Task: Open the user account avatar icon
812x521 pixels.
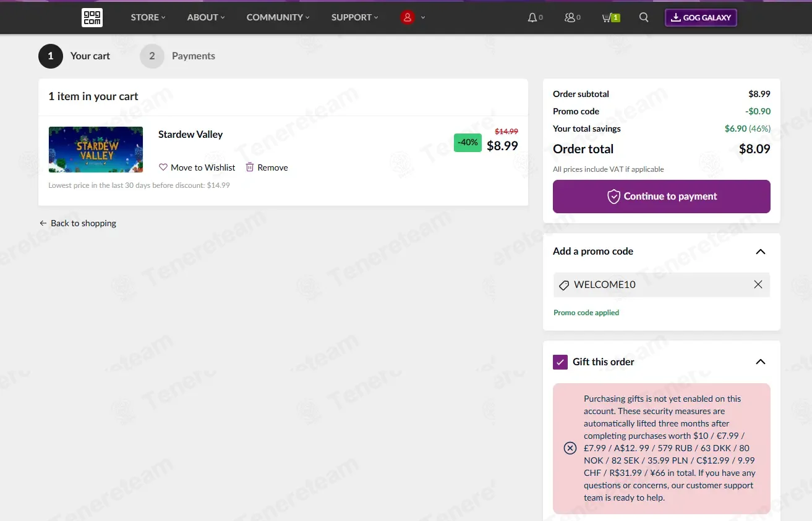Action: (x=407, y=17)
